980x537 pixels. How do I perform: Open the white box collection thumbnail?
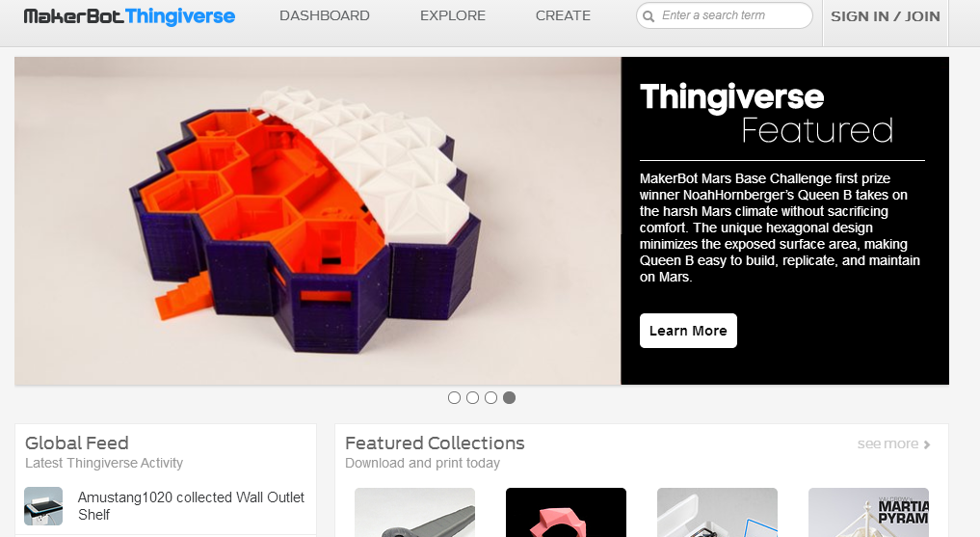click(717, 512)
